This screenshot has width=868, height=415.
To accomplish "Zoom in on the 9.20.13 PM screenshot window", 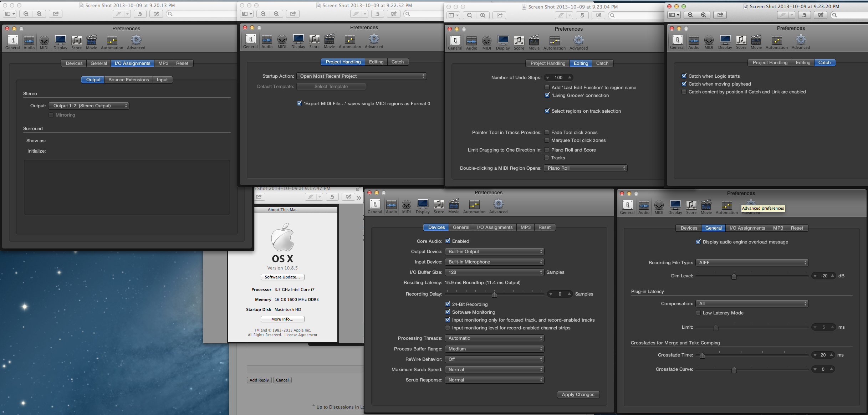I will pos(39,14).
